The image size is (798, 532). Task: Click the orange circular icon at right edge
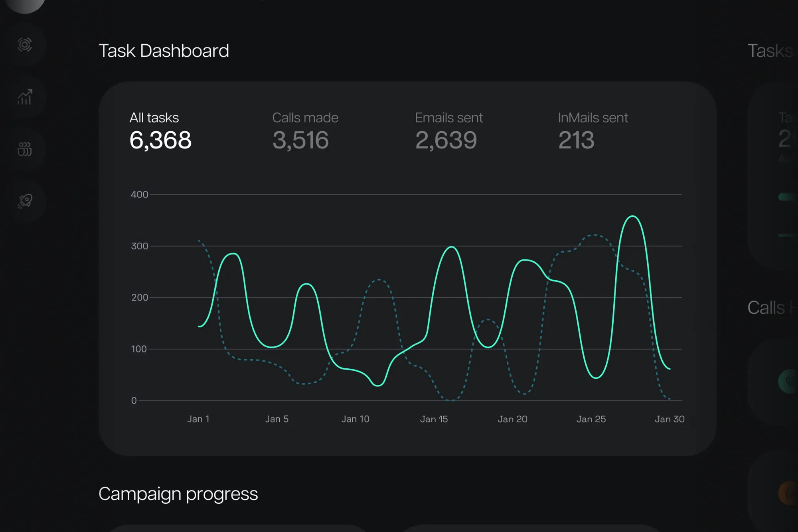click(789, 493)
